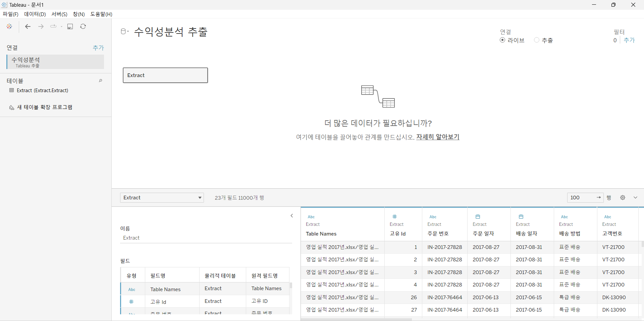Screen dimensions: 644x321
Task: Click date type icon of 주문 일자 column
Action: pos(478,216)
